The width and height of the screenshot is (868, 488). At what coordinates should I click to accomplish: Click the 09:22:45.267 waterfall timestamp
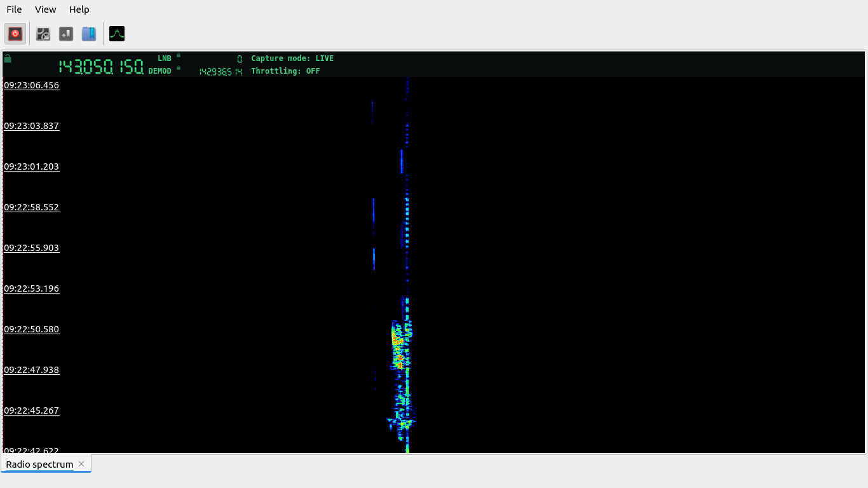point(31,410)
